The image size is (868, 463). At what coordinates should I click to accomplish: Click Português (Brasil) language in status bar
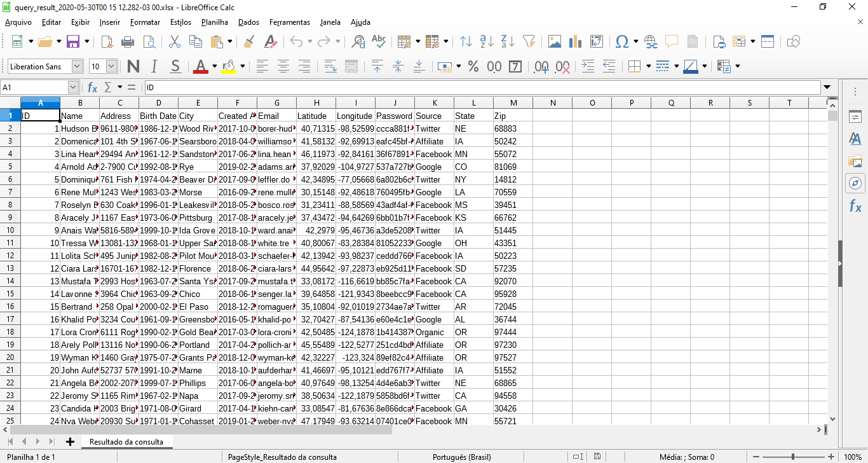coord(462,457)
